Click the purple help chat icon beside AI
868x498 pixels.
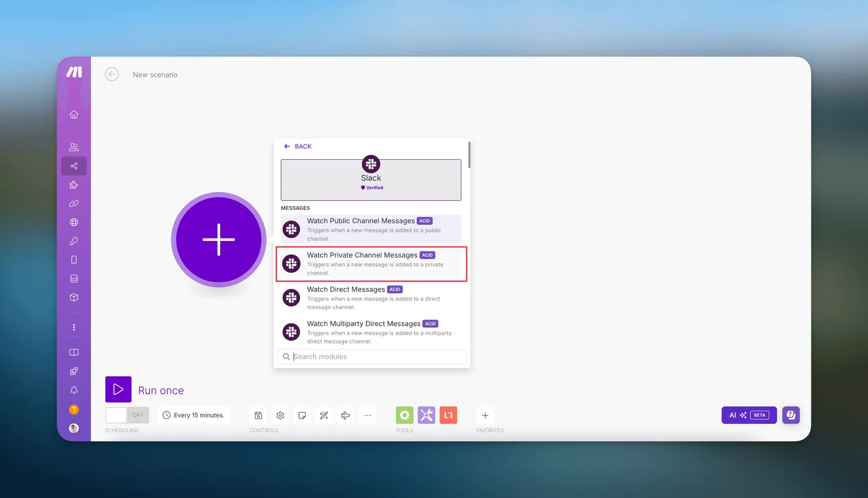pos(791,415)
